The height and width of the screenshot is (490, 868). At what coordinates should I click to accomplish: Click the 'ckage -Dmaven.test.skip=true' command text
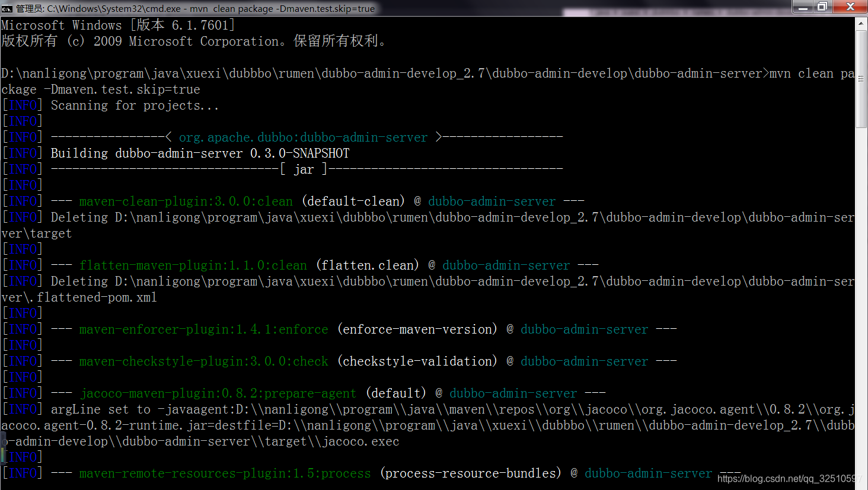[x=101, y=89]
